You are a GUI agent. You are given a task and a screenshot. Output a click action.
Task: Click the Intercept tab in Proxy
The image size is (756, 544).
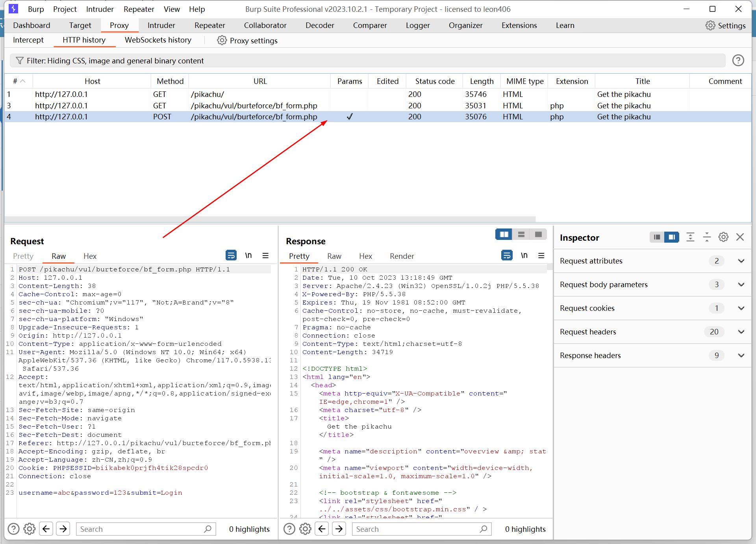[28, 40]
